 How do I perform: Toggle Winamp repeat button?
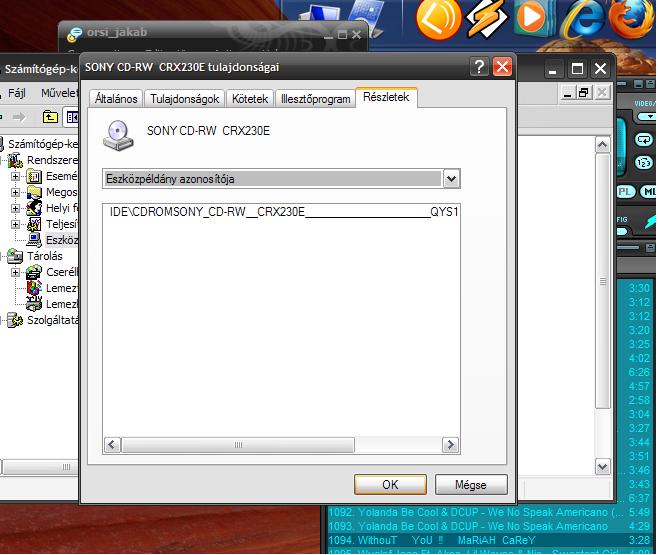(644, 139)
